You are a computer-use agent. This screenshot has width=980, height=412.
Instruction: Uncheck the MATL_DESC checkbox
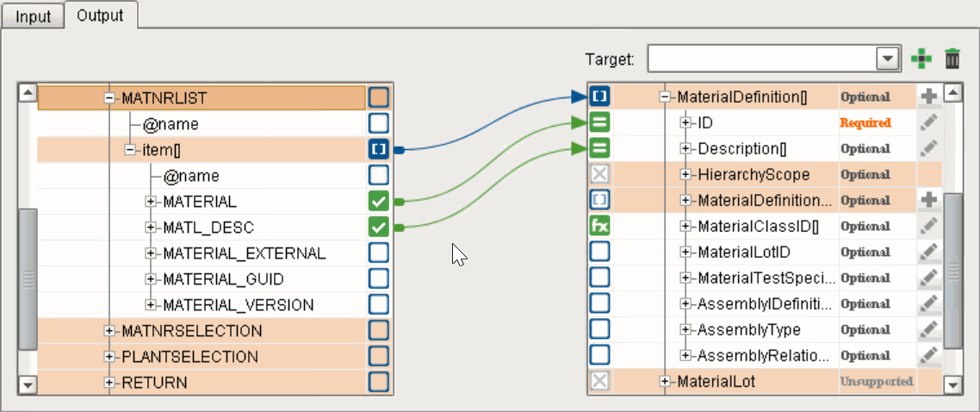coord(379,227)
